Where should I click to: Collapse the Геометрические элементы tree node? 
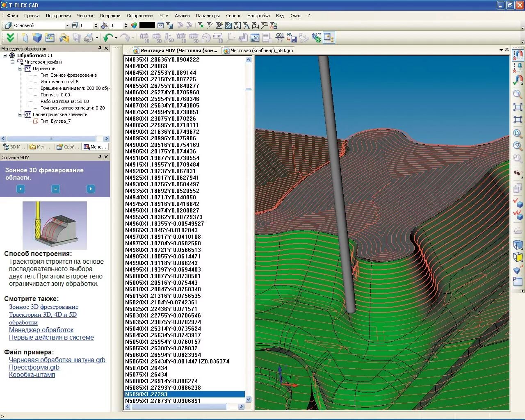tap(21, 114)
